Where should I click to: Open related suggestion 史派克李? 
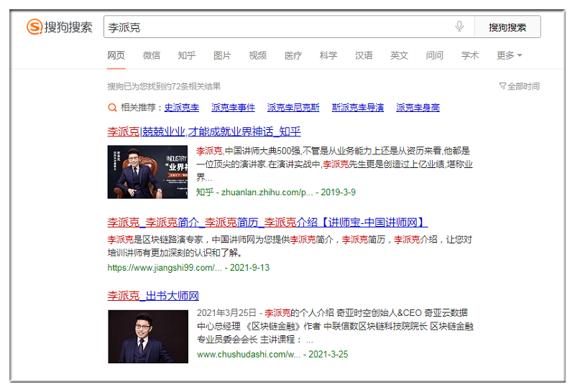click(x=182, y=108)
